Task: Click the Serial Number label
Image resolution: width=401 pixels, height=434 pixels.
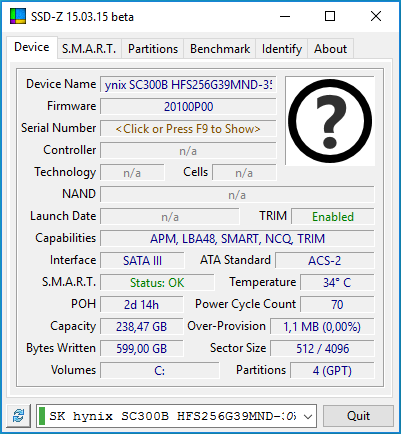Action: 59,128
